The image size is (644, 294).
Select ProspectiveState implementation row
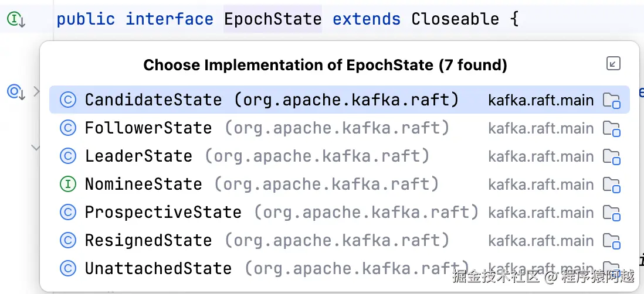coord(339,213)
